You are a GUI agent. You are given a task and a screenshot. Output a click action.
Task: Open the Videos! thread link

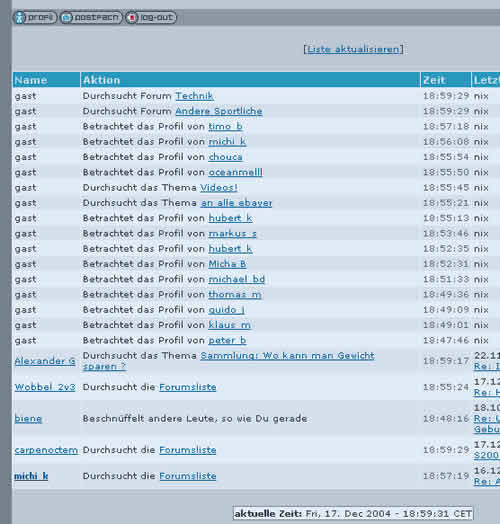tap(219, 188)
